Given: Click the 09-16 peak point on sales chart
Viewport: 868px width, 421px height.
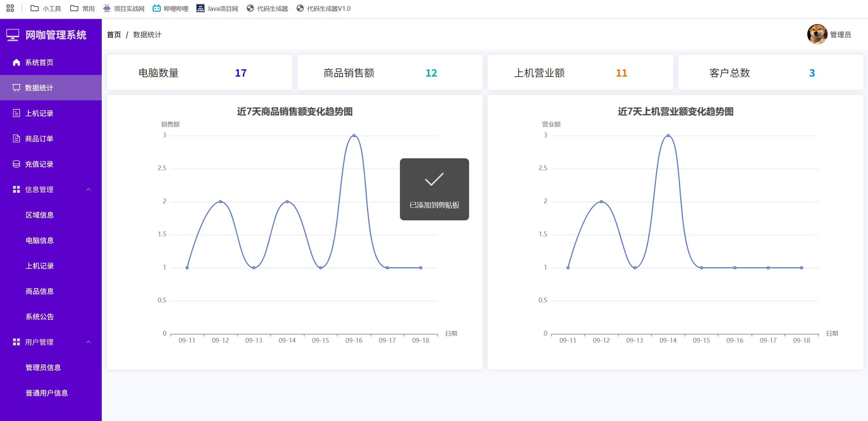Looking at the screenshot, I should tap(354, 136).
